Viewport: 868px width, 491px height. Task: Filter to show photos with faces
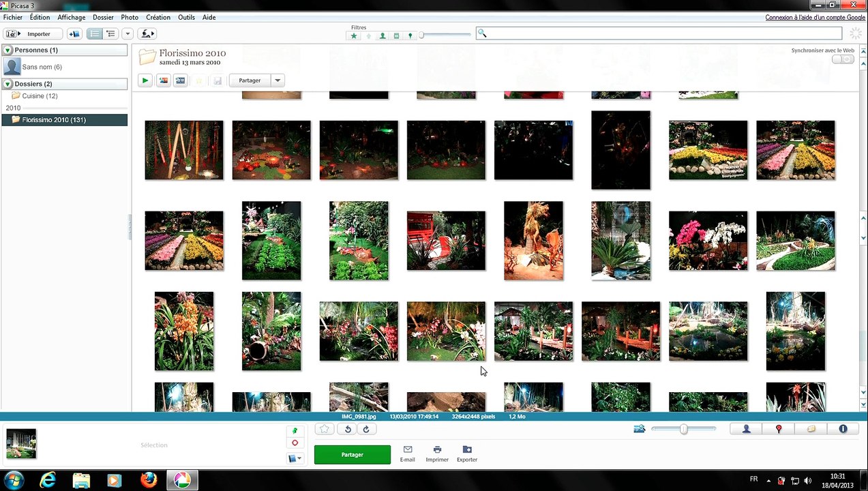[x=383, y=35]
